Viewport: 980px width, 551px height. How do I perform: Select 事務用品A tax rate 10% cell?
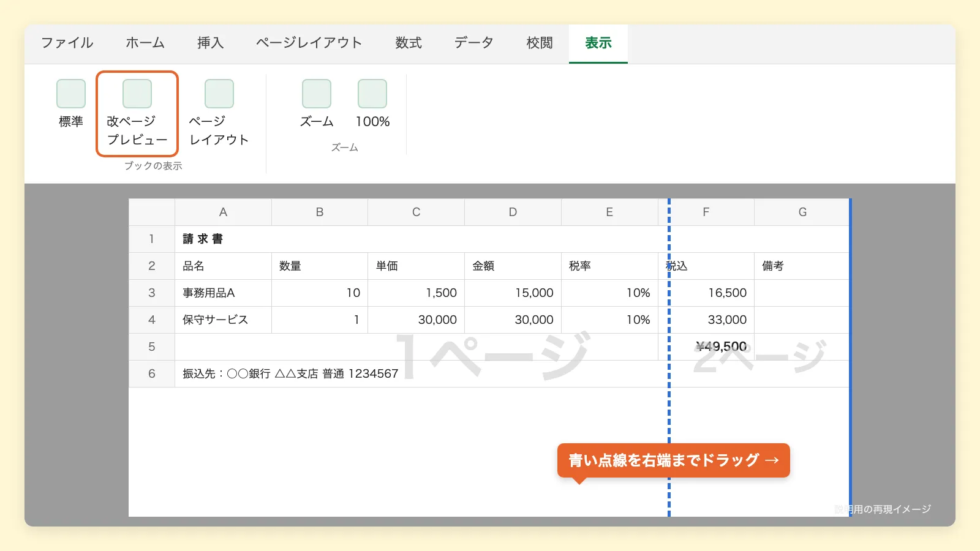(x=609, y=293)
